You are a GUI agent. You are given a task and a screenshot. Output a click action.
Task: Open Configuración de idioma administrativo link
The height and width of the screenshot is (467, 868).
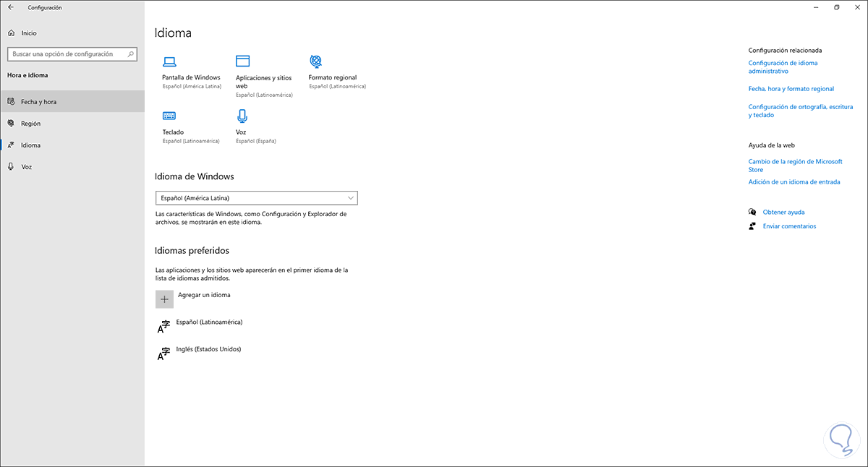pyautogui.click(x=783, y=67)
